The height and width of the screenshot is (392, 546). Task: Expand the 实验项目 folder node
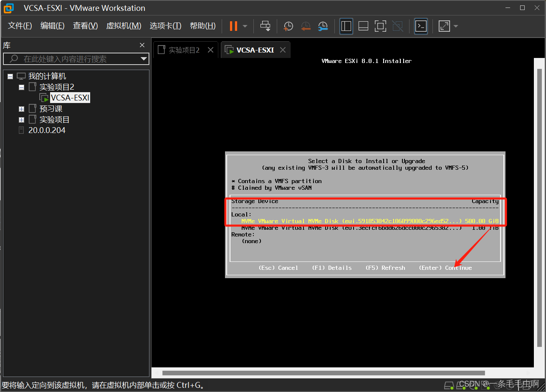click(x=21, y=120)
